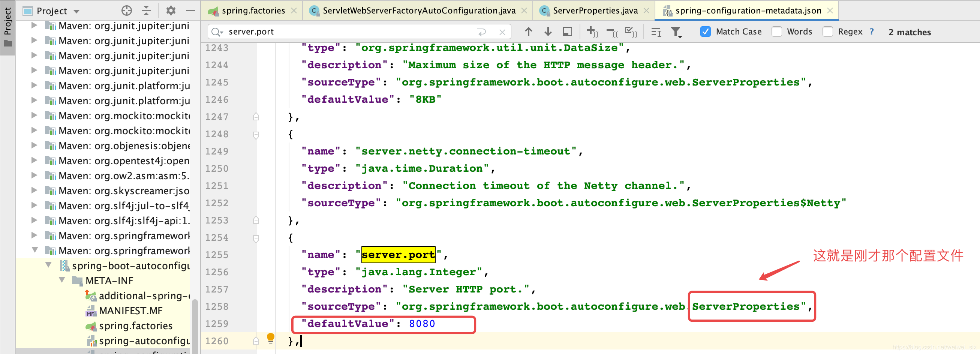Hide the Project panel with the minimize icon

pyautogui.click(x=190, y=10)
